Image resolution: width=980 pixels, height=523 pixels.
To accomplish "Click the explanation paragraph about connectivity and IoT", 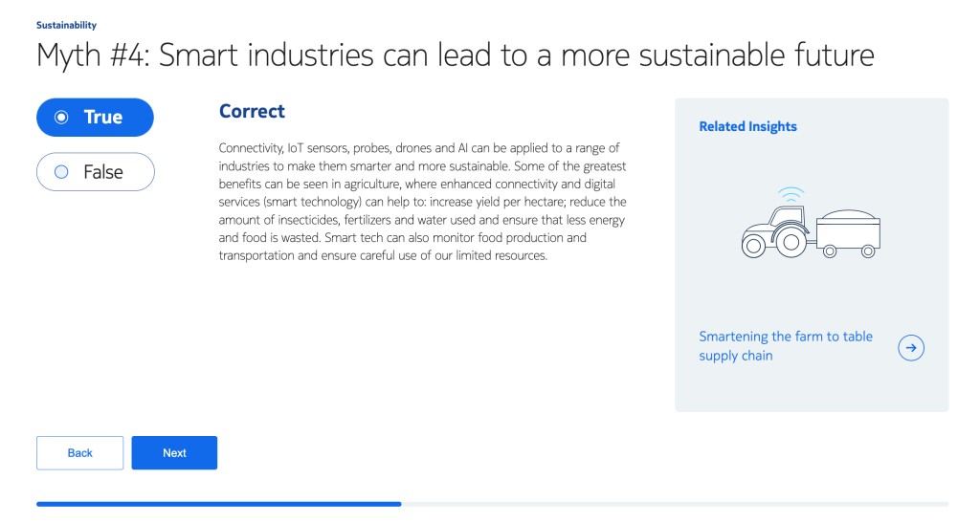I will tap(422, 202).
